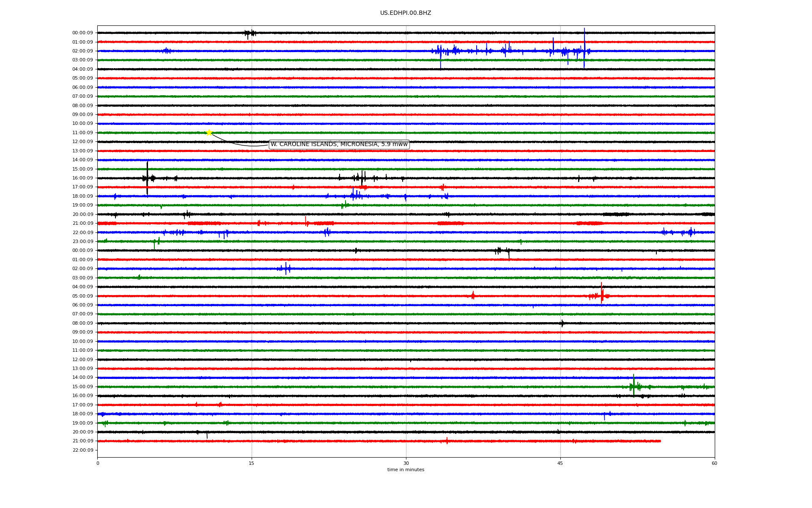Image resolution: width=812 pixels, height=508 pixels.
Task: Click the x-axis tick label 15
Action: (x=252, y=463)
